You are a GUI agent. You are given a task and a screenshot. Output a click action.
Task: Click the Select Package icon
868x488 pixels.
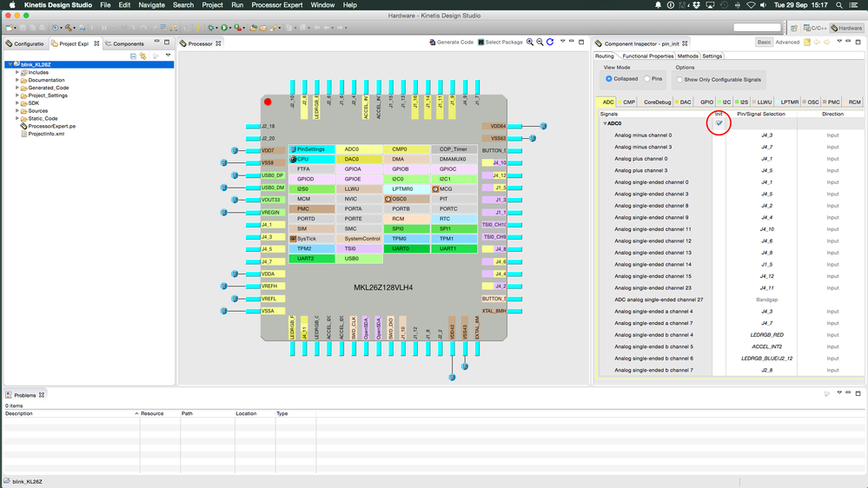point(481,43)
